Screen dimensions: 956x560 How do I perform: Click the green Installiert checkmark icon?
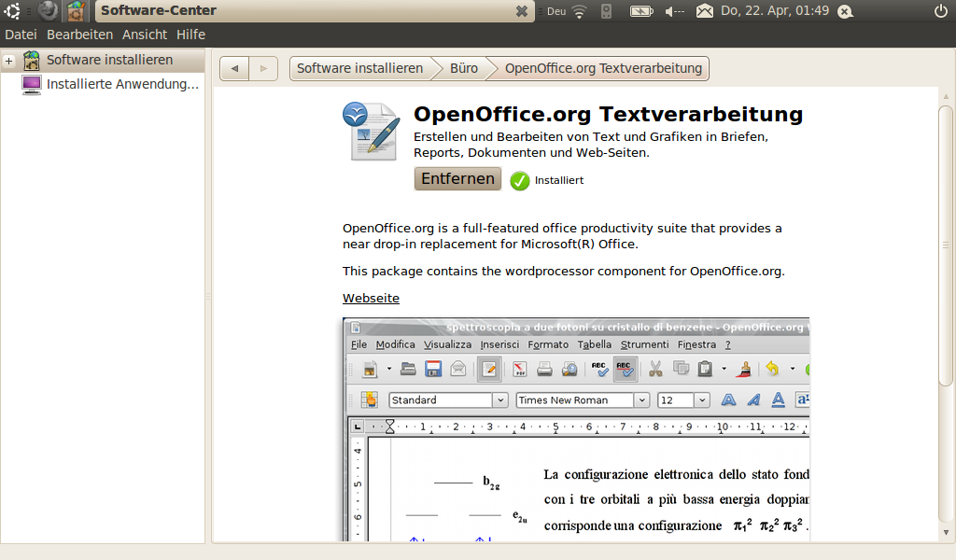(519, 180)
